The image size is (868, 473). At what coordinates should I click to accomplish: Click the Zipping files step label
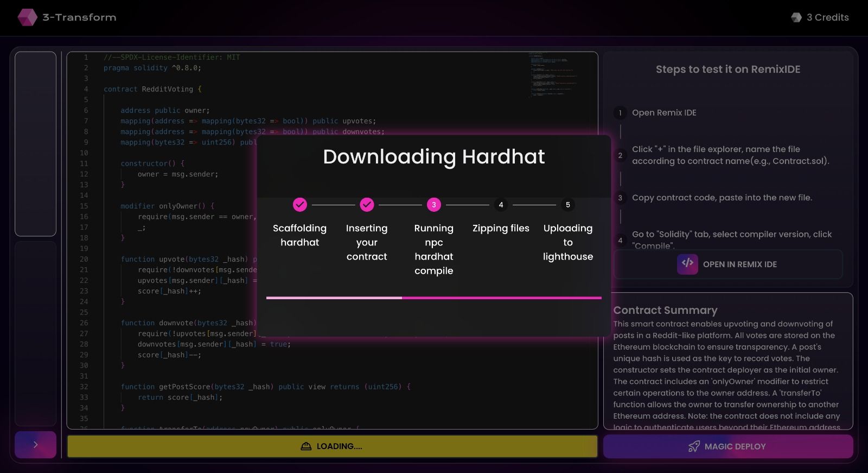pyautogui.click(x=501, y=228)
